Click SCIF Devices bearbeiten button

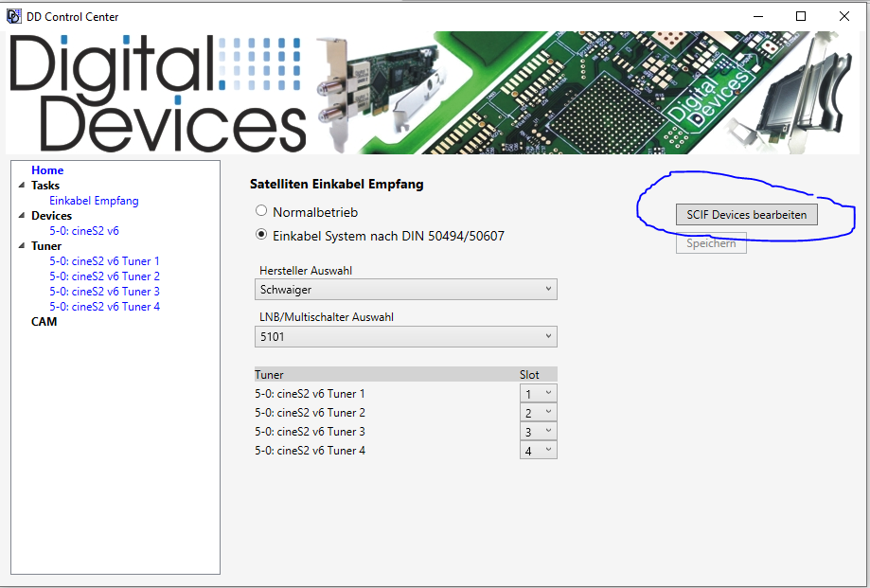click(x=746, y=215)
